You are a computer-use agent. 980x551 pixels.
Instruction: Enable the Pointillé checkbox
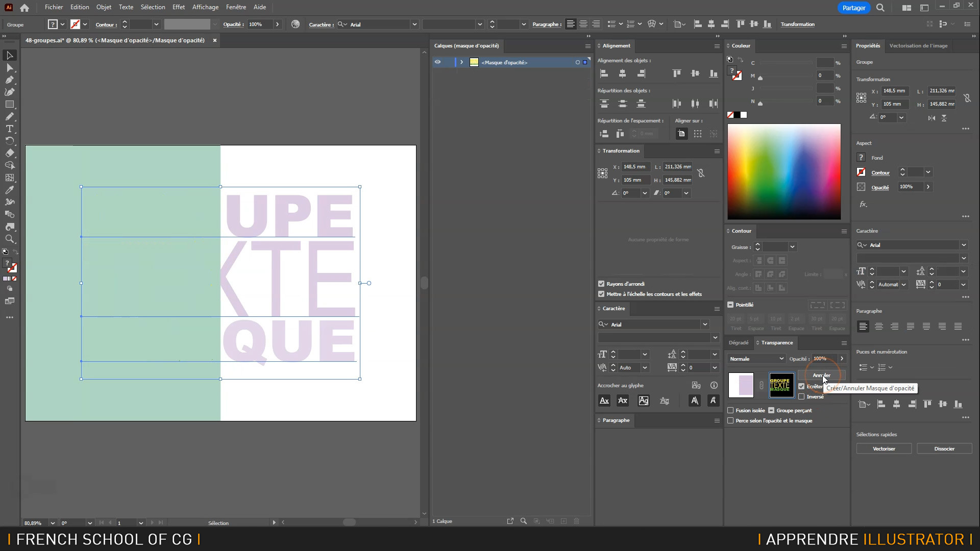click(x=730, y=305)
